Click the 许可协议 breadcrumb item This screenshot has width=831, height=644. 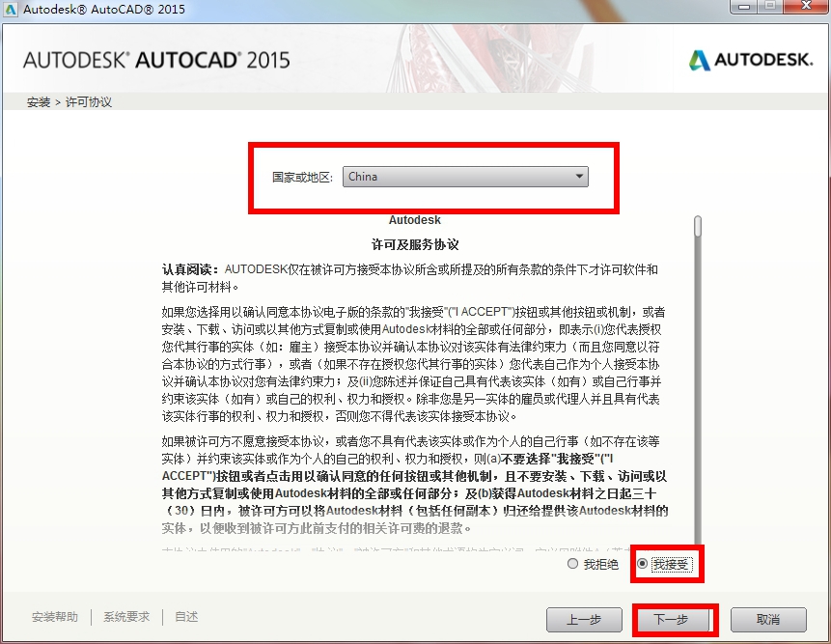point(89,101)
